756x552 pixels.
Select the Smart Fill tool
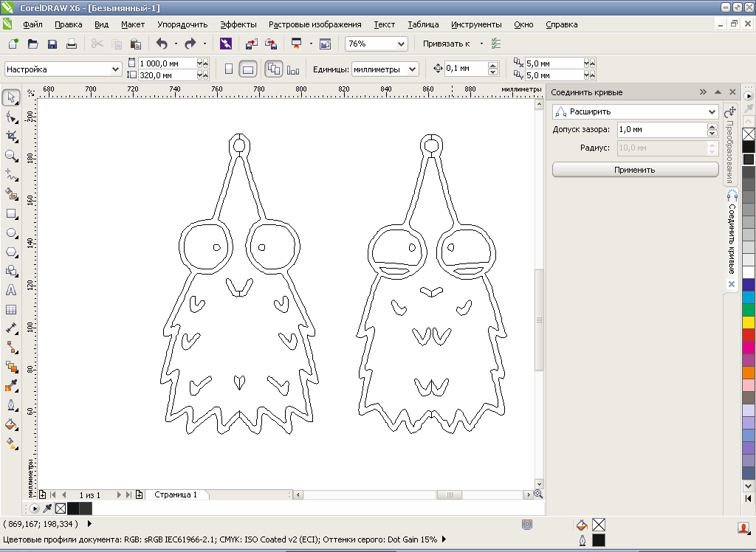pyautogui.click(x=11, y=194)
